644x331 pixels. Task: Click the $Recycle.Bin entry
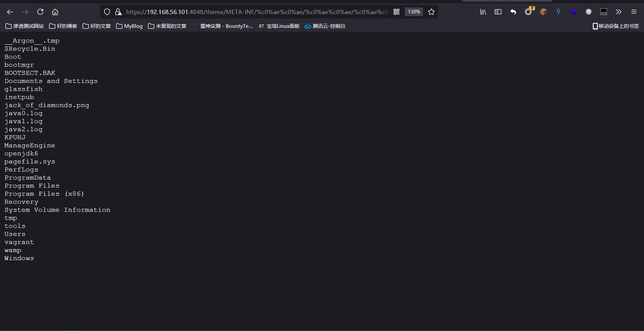pos(30,49)
